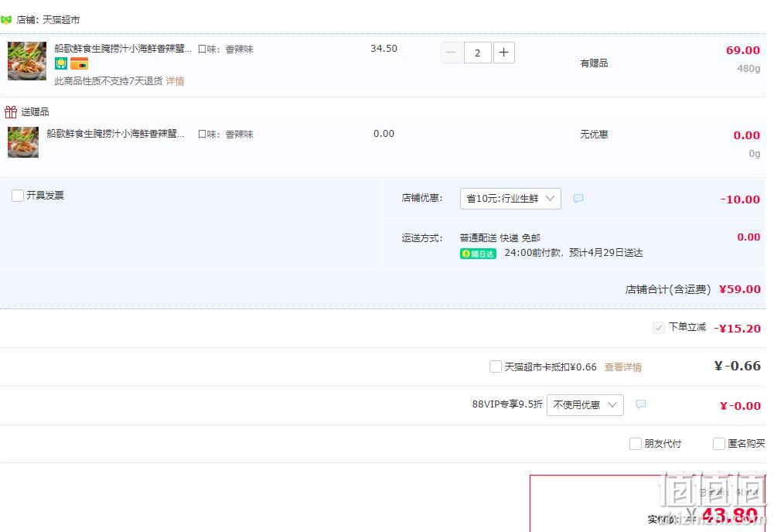Open the main product thumbnail image
Viewport: 774px width, 532px height.
27,61
